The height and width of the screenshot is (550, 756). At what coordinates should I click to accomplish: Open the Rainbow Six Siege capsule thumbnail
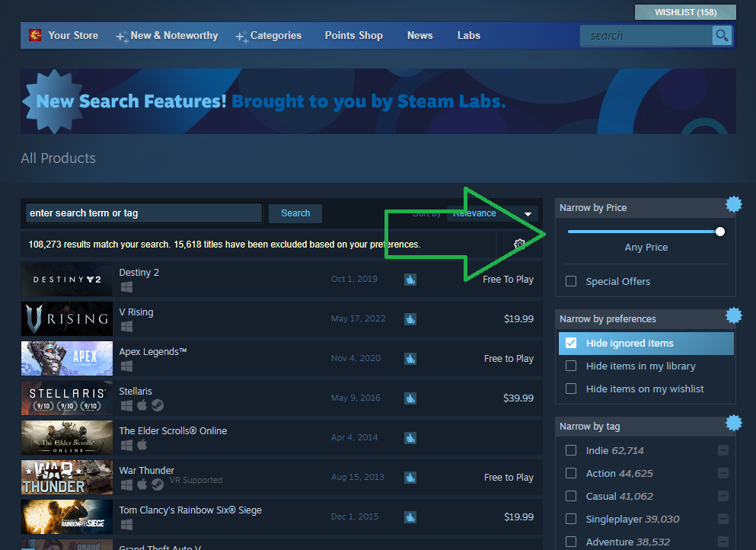(67, 516)
